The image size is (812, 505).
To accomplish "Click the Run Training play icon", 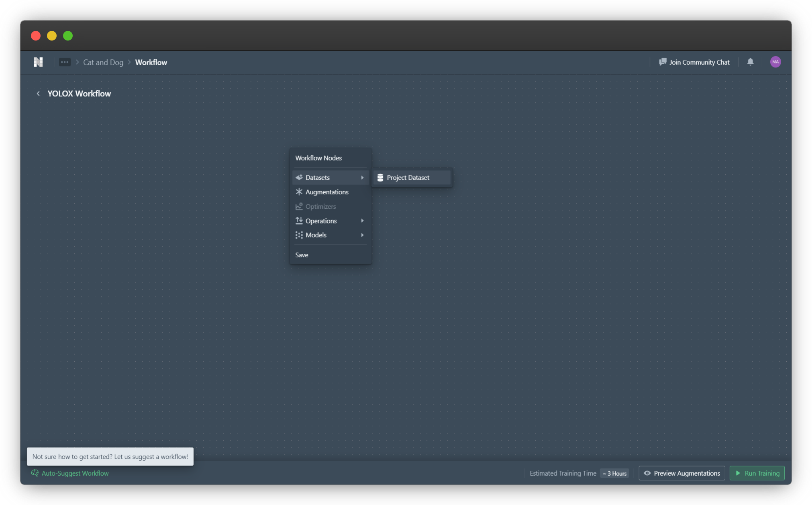I will click(738, 473).
